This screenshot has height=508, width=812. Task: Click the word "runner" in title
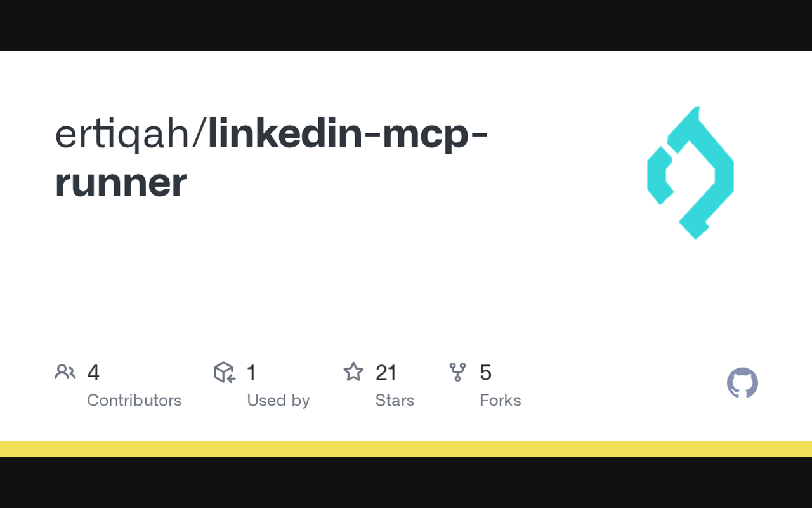pyautogui.click(x=121, y=182)
